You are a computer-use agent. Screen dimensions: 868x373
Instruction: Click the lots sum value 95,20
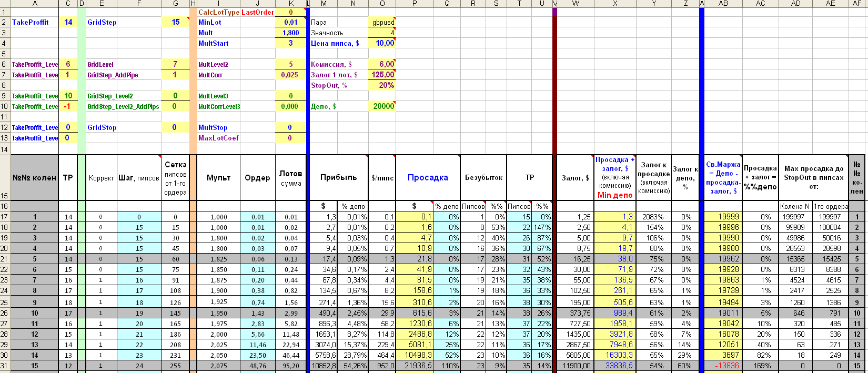[290, 366]
